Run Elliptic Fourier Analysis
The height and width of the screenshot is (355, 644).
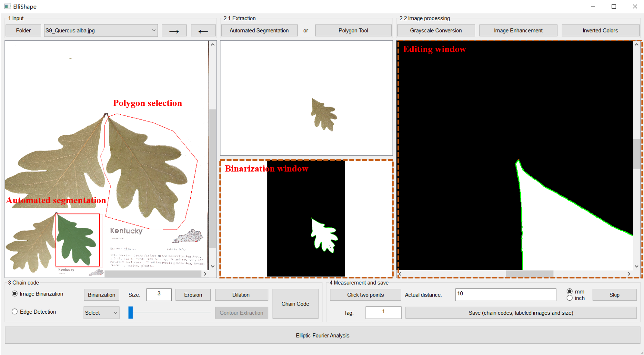tap(322, 335)
